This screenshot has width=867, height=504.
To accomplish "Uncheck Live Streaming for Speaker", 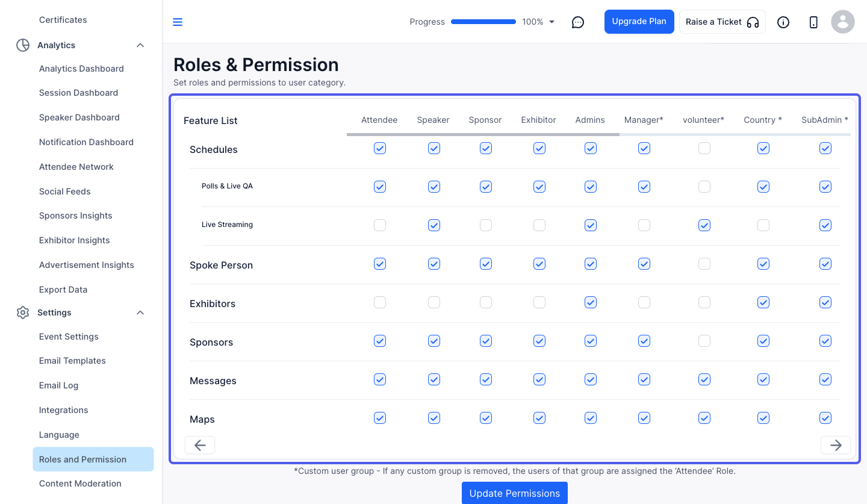I will (x=434, y=225).
